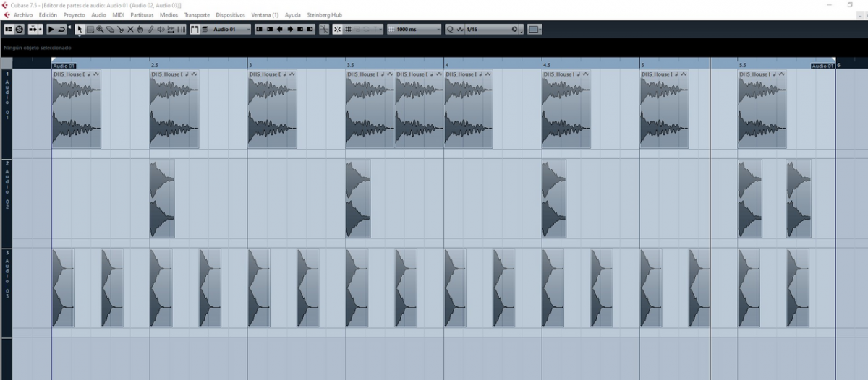The width and height of the screenshot is (868, 380).
Task: Open the Edición menu
Action: pos(48,14)
